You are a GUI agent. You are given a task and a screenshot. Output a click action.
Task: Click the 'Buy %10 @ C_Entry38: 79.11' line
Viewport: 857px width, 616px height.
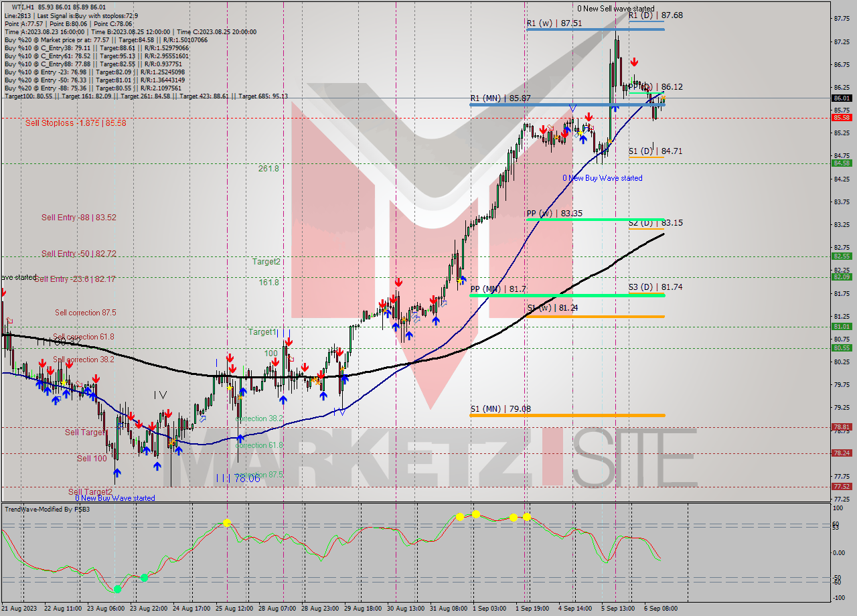pyautogui.click(x=96, y=48)
